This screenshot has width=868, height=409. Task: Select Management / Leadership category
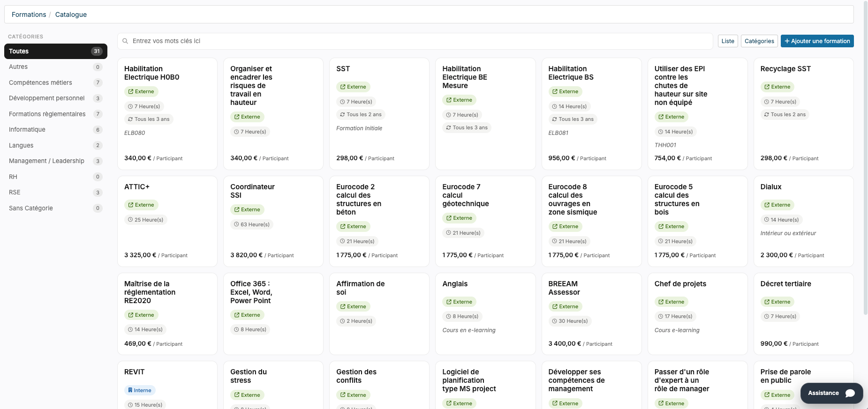tap(56, 161)
